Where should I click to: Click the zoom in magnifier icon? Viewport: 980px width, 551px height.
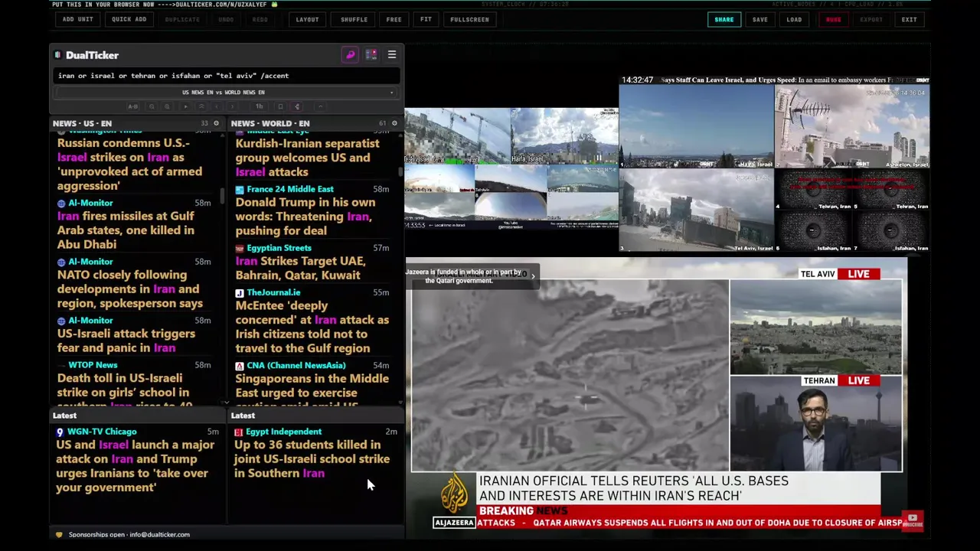(167, 106)
